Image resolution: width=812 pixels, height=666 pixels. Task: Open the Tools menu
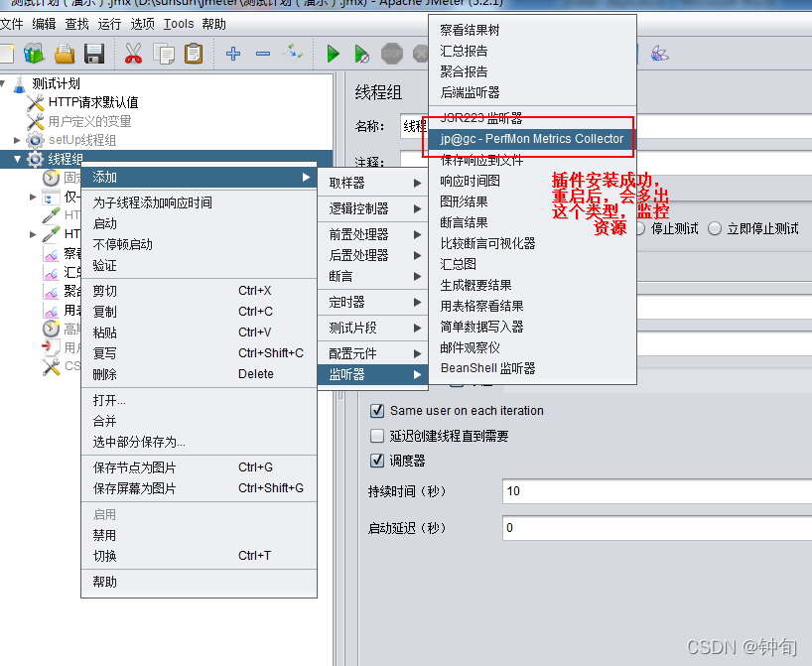(x=179, y=25)
